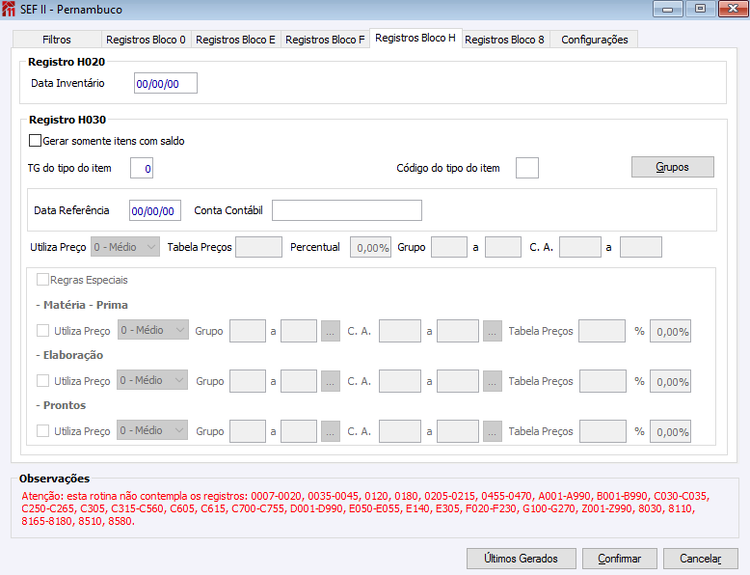The height and width of the screenshot is (575, 750).
Task: Enable Gerar somente itens com saldo
Action: (x=35, y=141)
